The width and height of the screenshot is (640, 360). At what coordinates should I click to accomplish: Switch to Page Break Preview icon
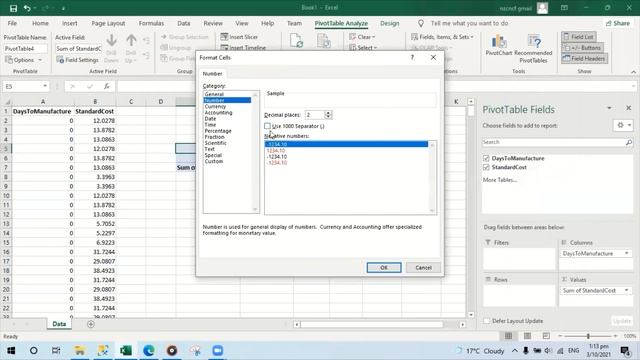(x=546, y=336)
